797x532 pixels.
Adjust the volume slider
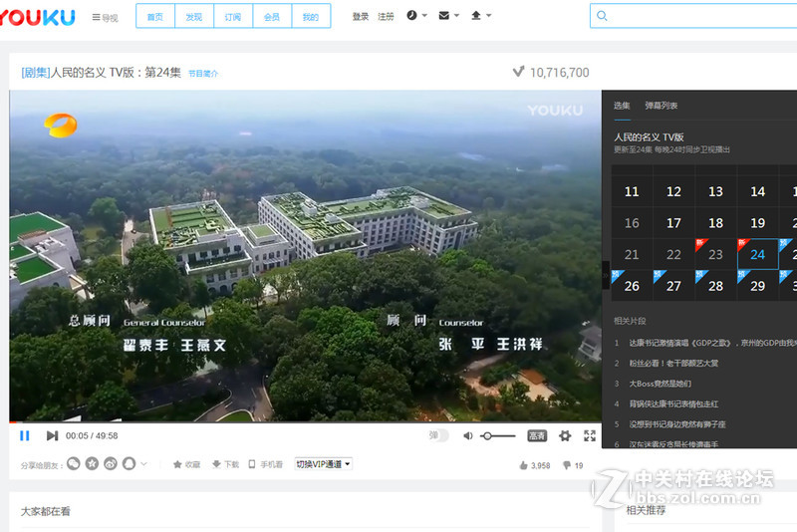pos(498,436)
